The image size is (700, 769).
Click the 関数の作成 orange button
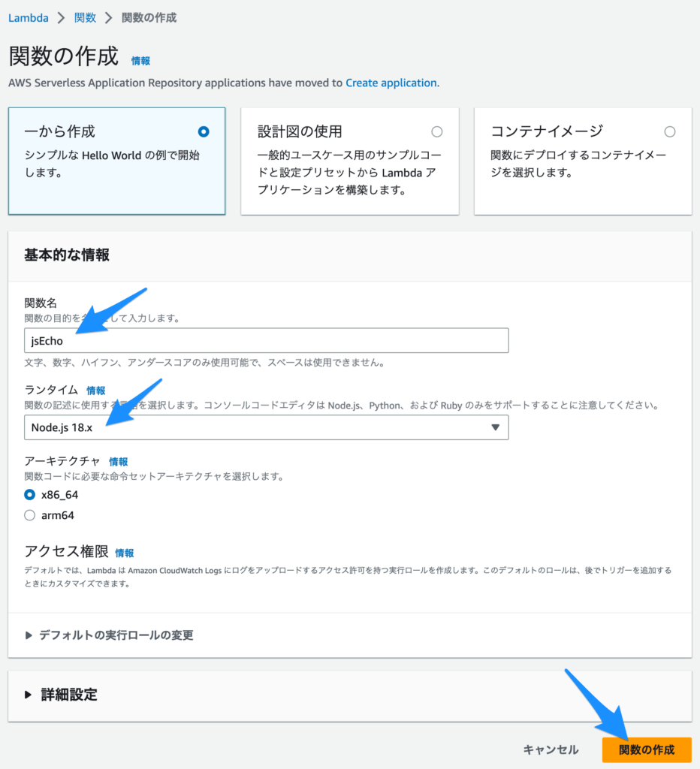(x=648, y=749)
